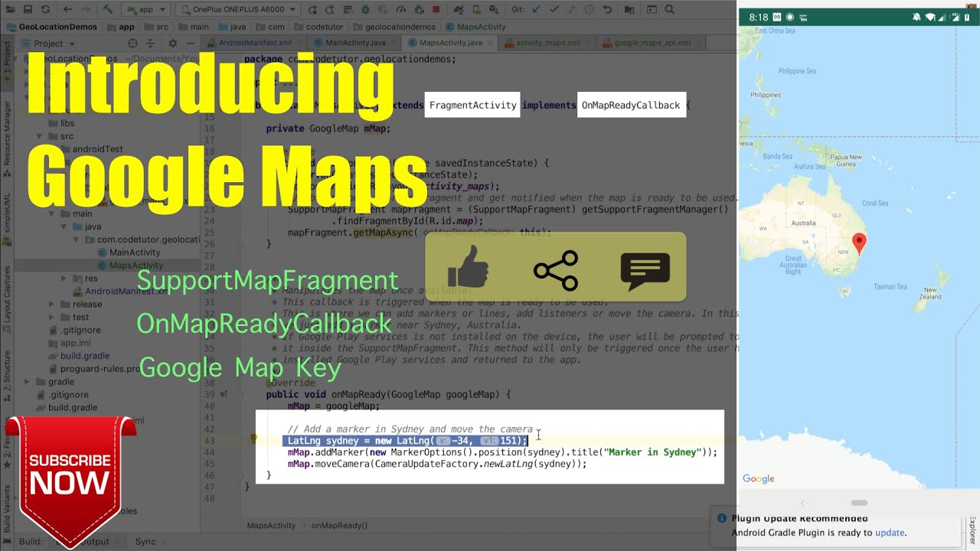Click the Git update project blue arrow

536,10
